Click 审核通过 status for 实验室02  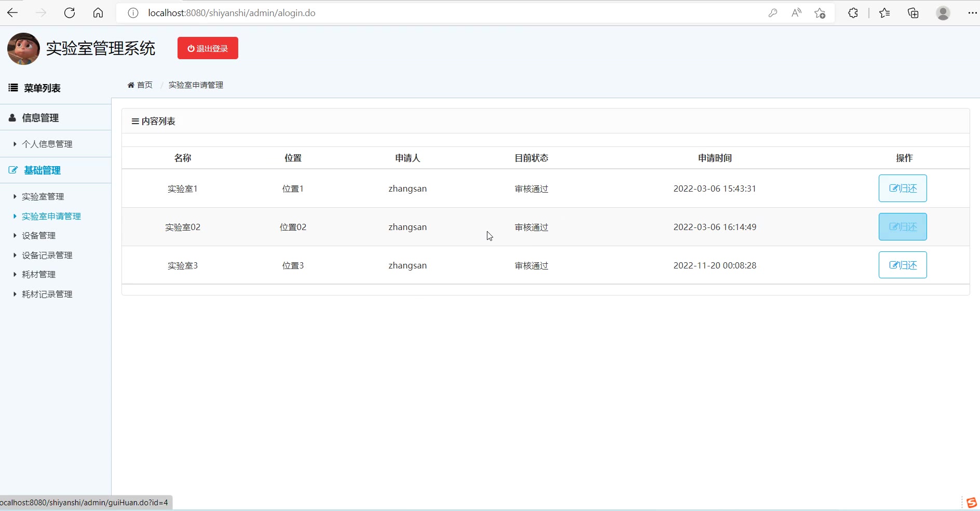(x=532, y=227)
